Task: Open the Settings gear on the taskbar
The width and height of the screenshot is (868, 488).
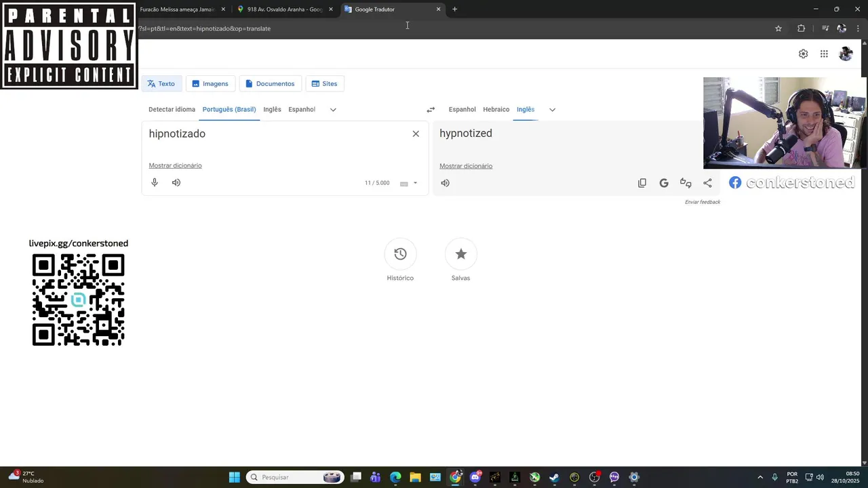Action: coord(634,477)
